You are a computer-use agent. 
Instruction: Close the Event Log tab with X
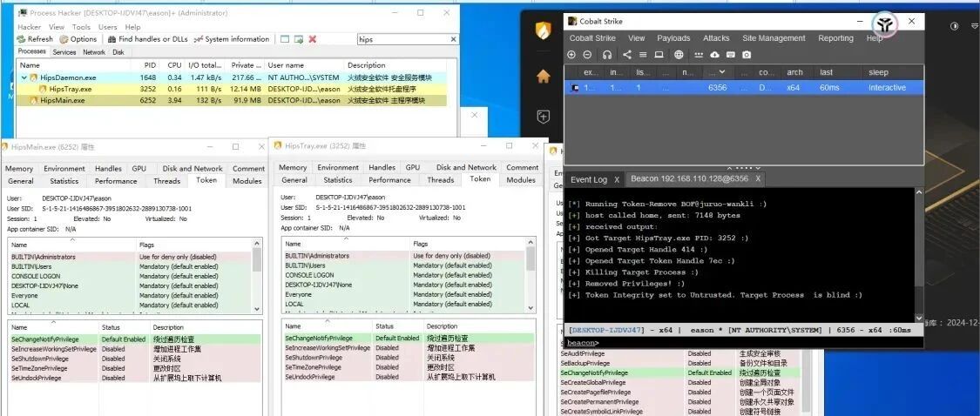(616, 180)
